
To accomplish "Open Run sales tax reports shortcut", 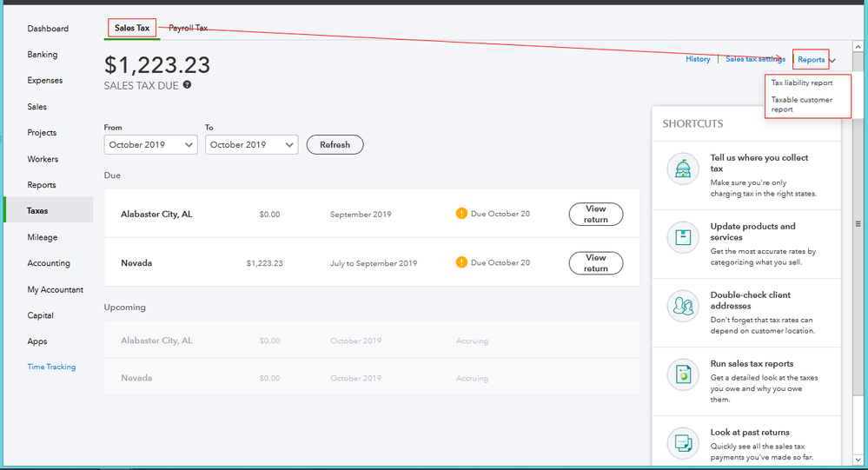I will coord(746,381).
